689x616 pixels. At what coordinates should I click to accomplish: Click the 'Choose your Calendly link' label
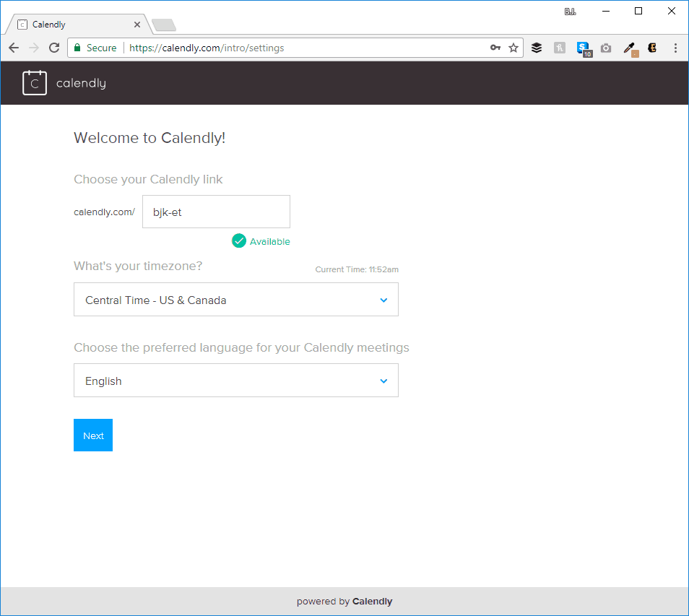[x=148, y=179]
